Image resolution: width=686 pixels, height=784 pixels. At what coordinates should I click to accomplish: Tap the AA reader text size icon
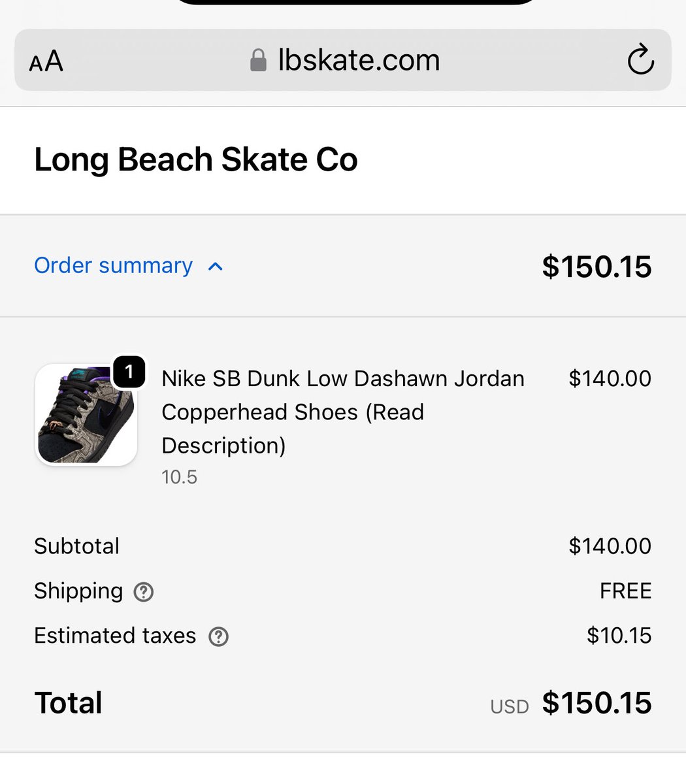(x=46, y=61)
